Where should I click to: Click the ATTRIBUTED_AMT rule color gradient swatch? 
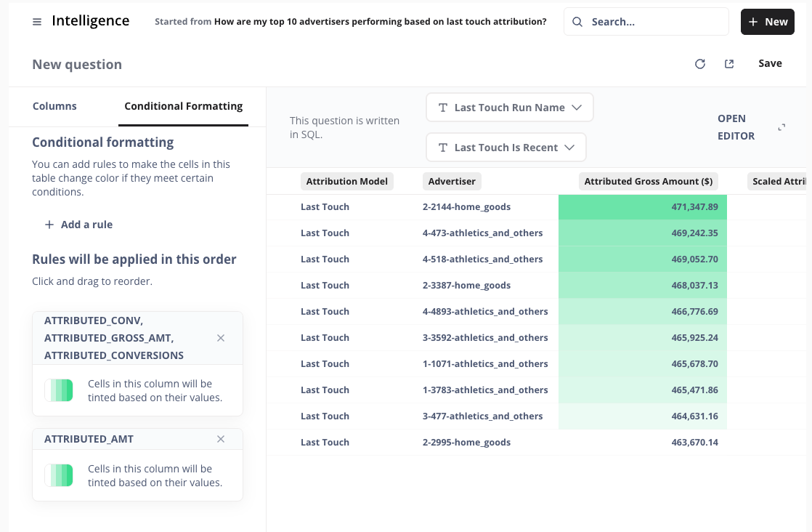click(59, 475)
